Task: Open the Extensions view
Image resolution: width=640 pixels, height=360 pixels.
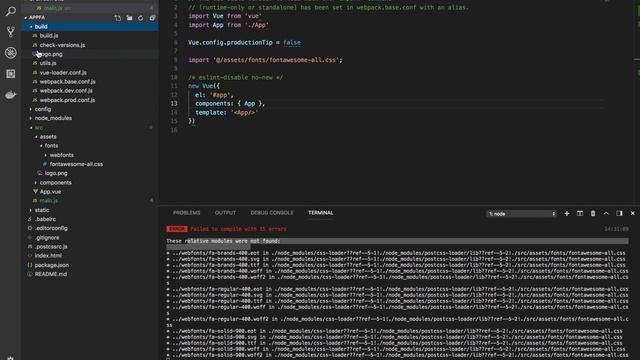Action: [11, 73]
